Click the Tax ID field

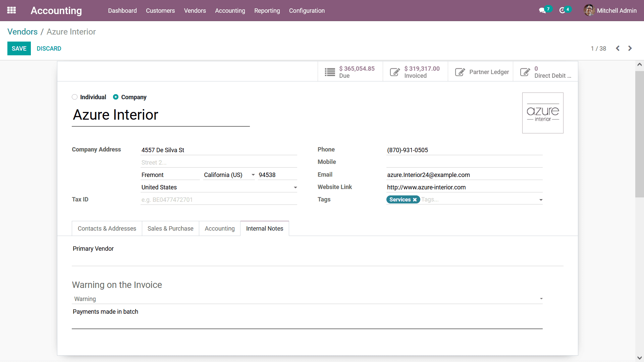[219, 200]
